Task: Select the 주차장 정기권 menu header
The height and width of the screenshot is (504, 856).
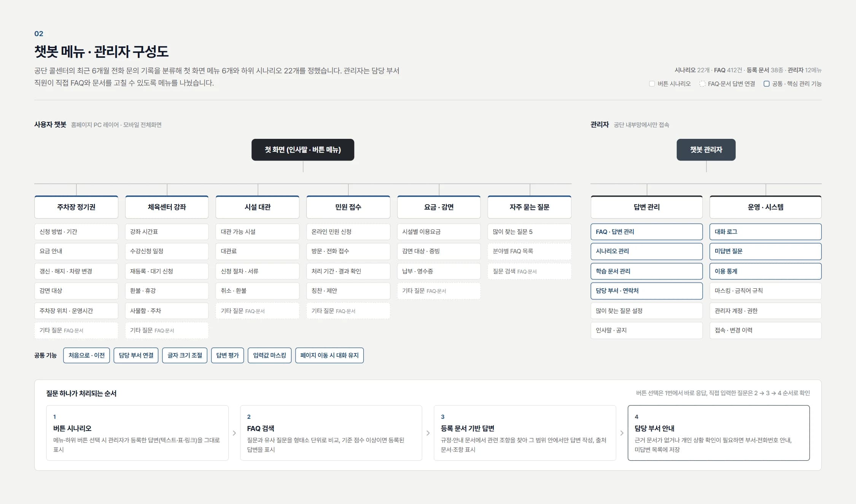Action: point(76,207)
